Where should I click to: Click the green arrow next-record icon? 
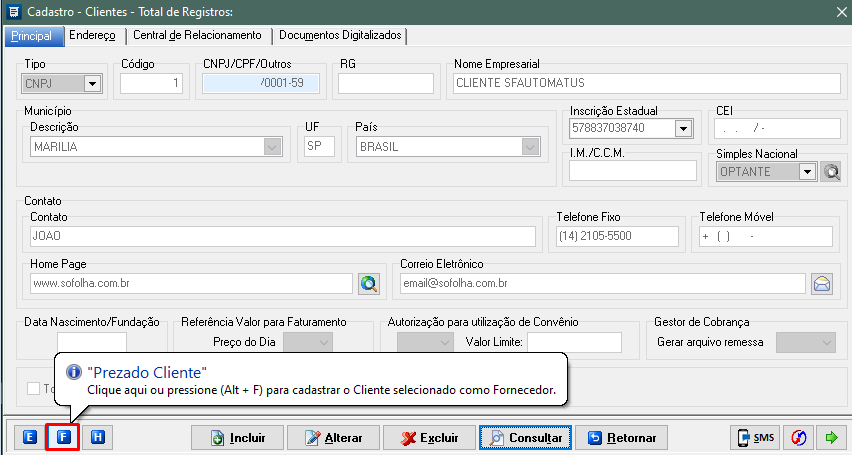(x=830, y=437)
